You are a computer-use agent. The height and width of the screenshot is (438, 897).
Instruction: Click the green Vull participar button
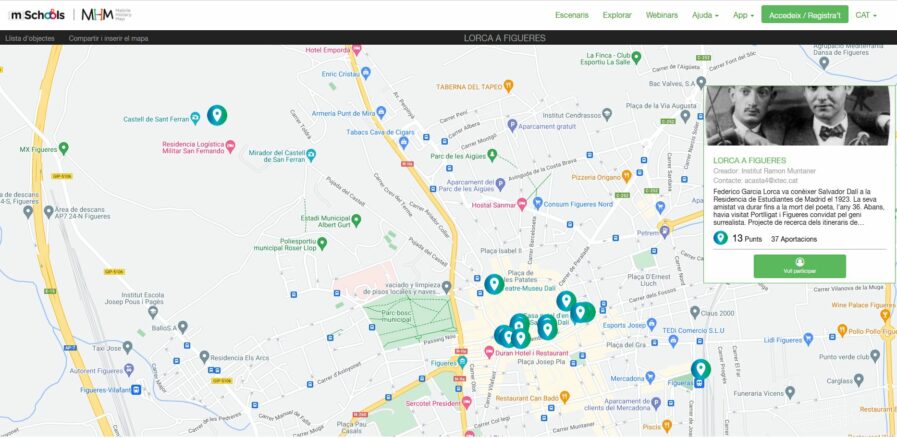point(799,266)
